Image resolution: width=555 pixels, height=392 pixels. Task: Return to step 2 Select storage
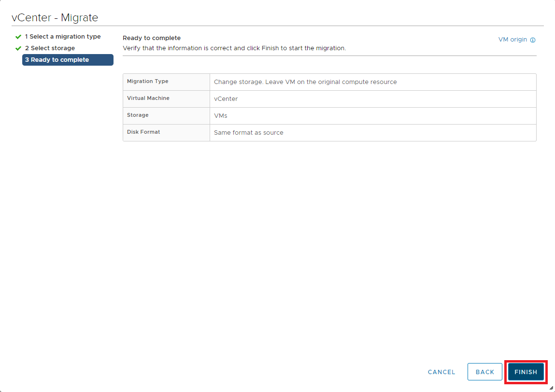pyautogui.click(x=50, y=48)
